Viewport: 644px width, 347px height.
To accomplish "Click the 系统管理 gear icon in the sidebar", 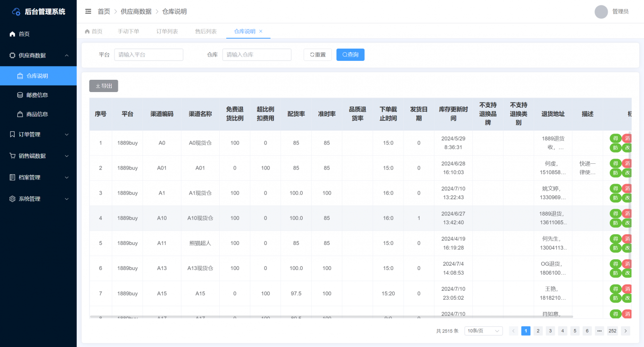I will [12, 199].
